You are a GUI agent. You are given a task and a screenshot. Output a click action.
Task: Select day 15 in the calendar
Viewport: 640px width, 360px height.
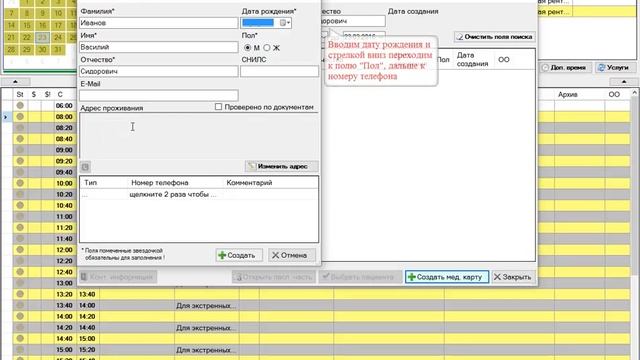[27, 25]
